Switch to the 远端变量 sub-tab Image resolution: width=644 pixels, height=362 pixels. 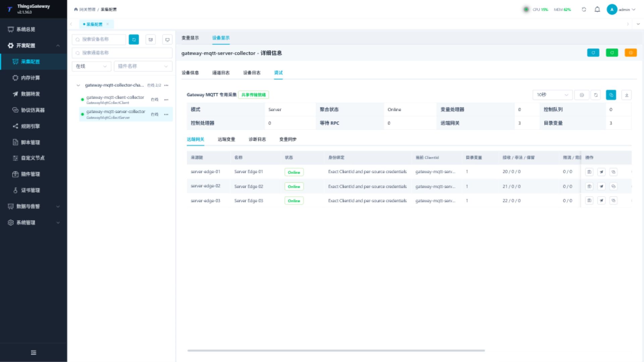coord(226,139)
